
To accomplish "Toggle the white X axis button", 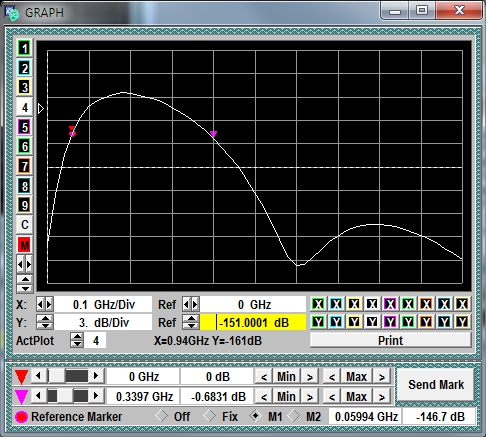I will (372, 304).
